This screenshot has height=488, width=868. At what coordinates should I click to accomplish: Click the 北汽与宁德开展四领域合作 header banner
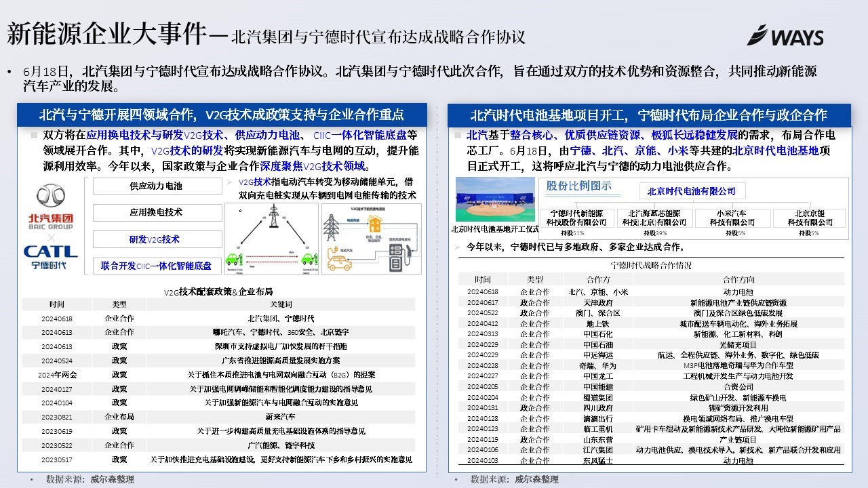tap(222, 114)
